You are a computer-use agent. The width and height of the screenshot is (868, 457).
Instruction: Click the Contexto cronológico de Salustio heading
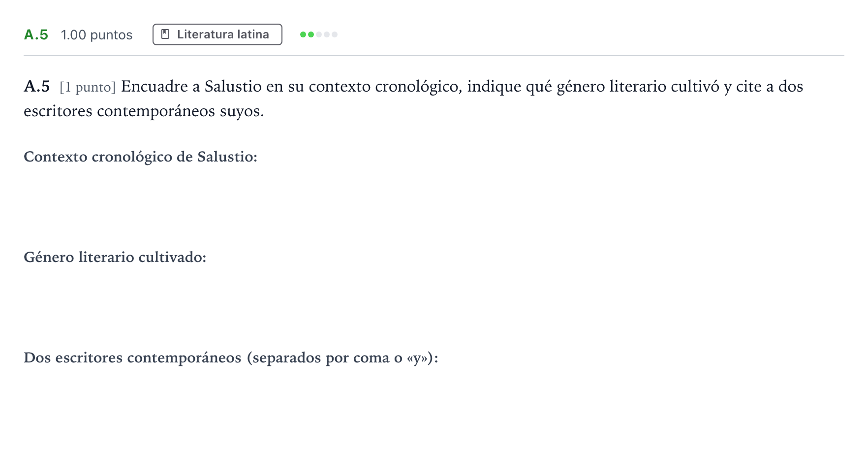(141, 157)
